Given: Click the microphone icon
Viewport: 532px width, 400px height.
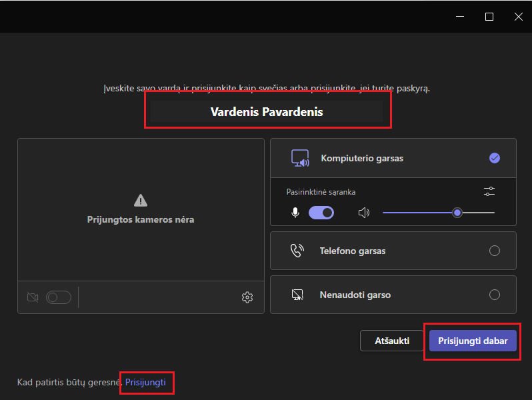Looking at the screenshot, I should (295, 213).
